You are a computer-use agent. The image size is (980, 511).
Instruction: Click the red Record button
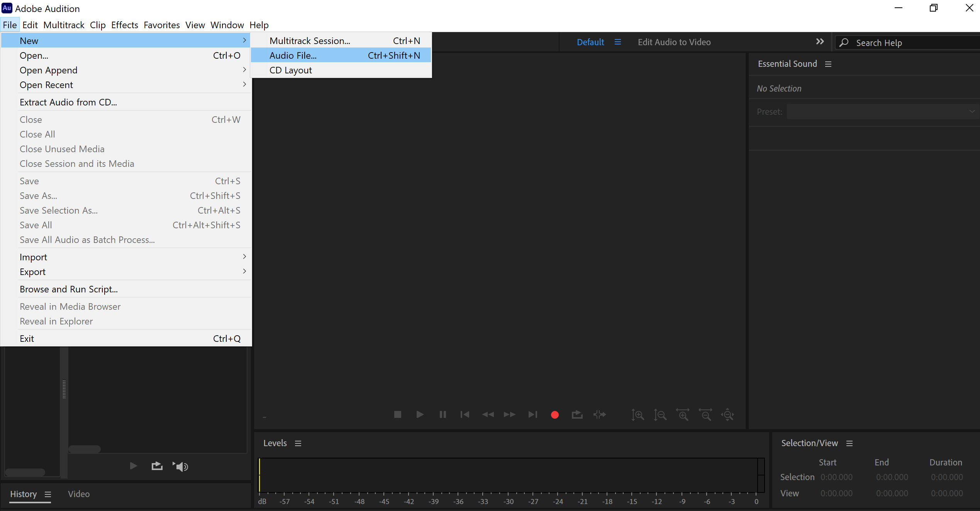[554, 415]
